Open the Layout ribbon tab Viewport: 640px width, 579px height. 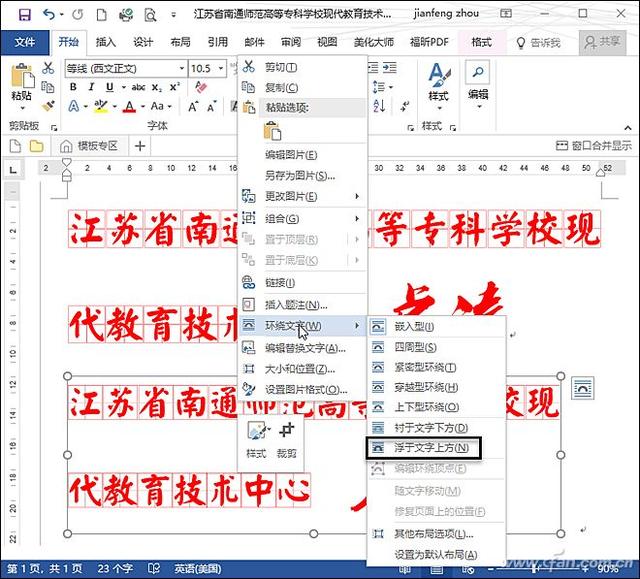[x=180, y=42]
